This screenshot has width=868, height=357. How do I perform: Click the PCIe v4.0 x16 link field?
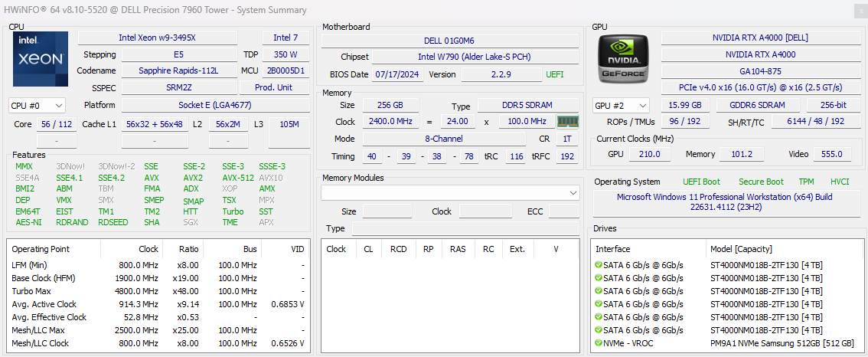pyautogui.click(x=760, y=87)
